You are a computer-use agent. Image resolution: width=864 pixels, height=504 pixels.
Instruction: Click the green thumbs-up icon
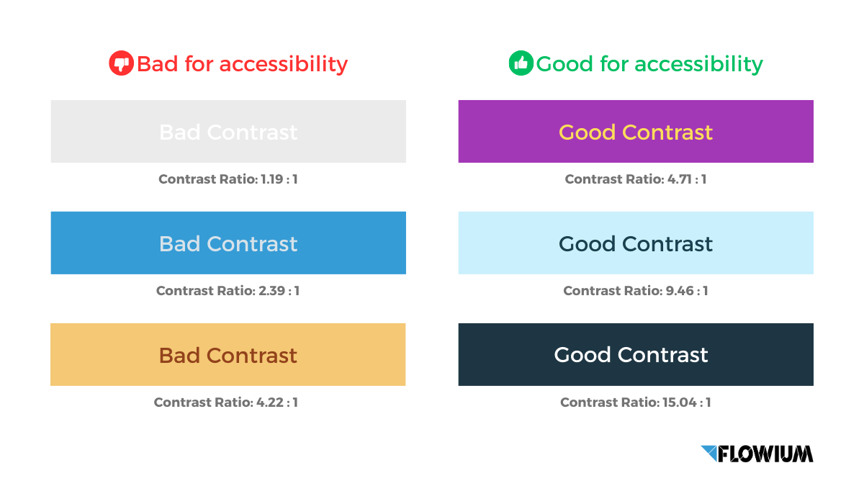[520, 63]
